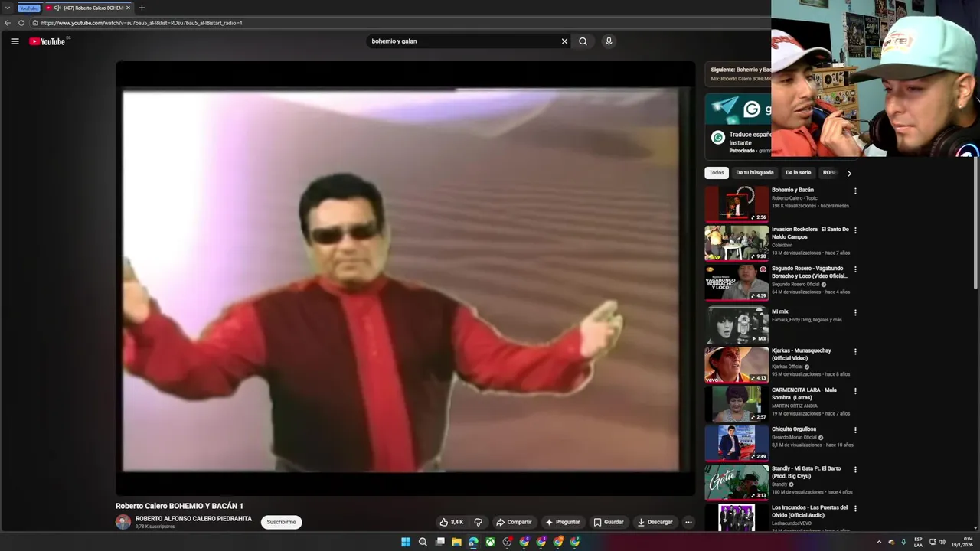Open Los Iracundos - Las Puertas del Olvido
Image resolution: width=980 pixels, height=551 pixels.
point(809,511)
